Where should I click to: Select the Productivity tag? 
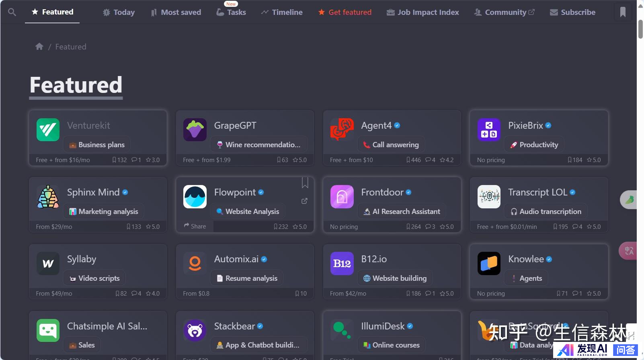pyautogui.click(x=534, y=144)
